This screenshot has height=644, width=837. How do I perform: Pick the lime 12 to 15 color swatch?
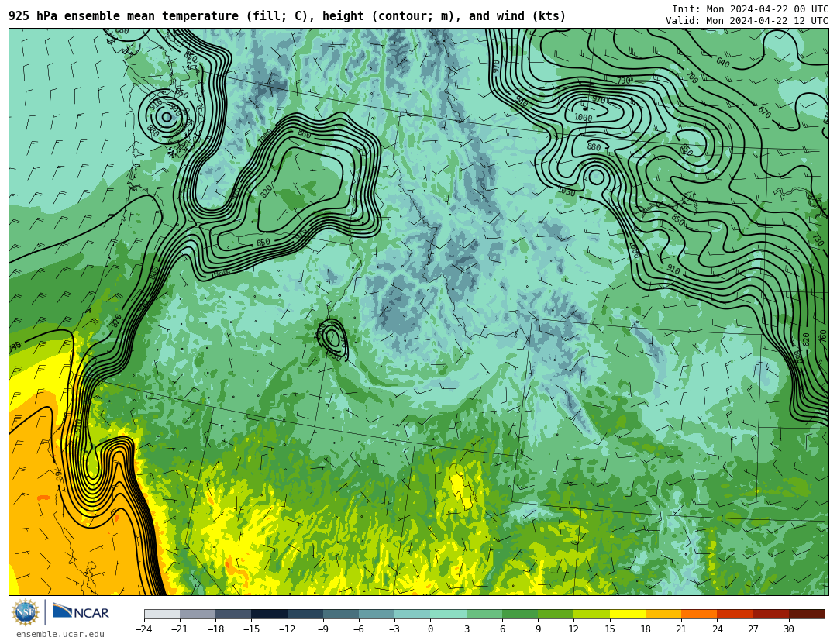[x=591, y=614]
